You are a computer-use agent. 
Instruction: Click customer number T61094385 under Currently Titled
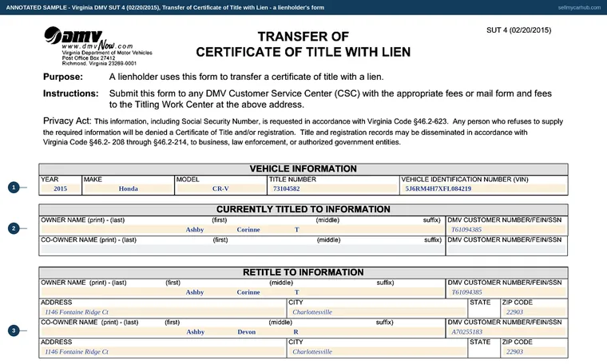pos(506,230)
